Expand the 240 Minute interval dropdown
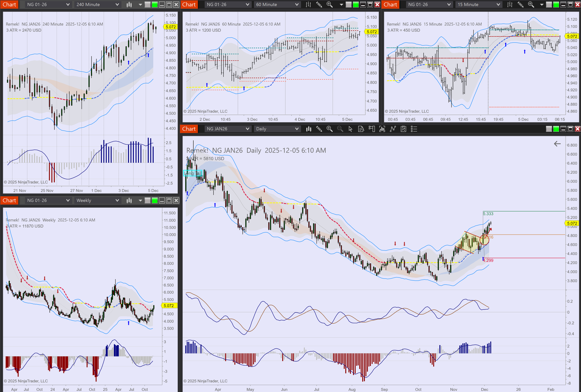The width and height of the screenshot is (581, 392). (97, 4)
